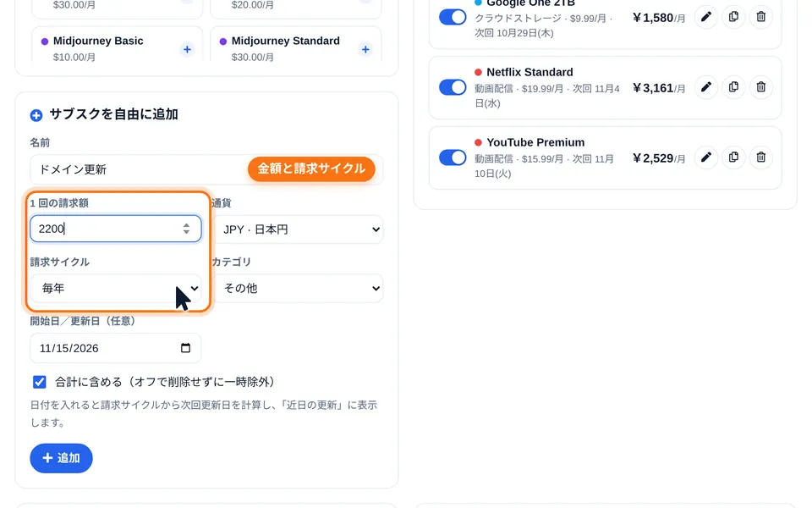The image size is (812, 508).
Task: Disable the Netflix Standard toggle
Action: (x=453, y=87)
